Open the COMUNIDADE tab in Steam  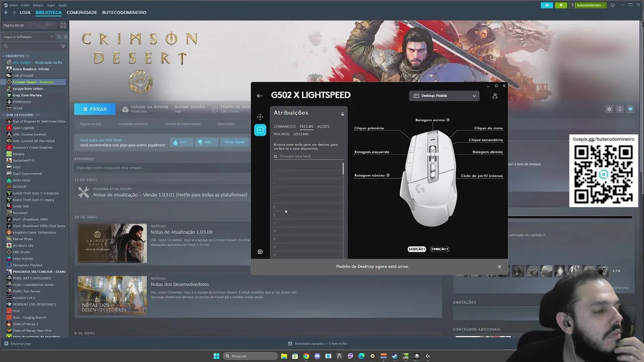point(82,13)
